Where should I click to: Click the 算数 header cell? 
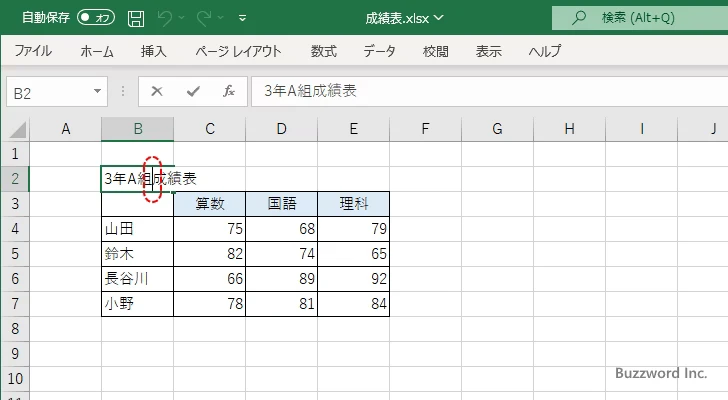pos(210,204)
